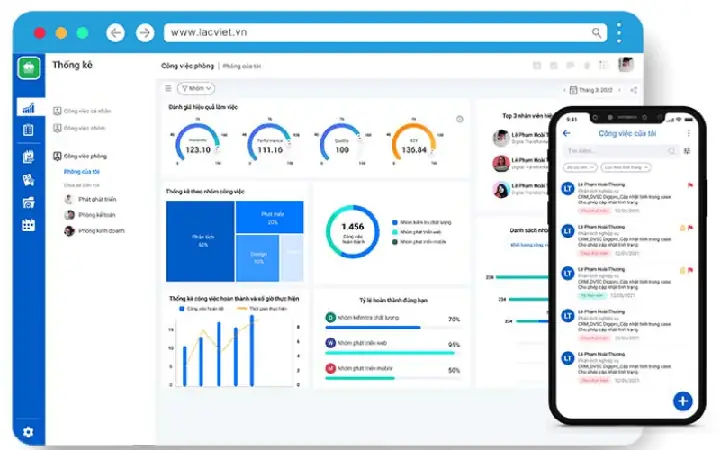Click the orange 136.84 gauge
The width and height of the screenshot is (720, 450).
coord(414,143)
